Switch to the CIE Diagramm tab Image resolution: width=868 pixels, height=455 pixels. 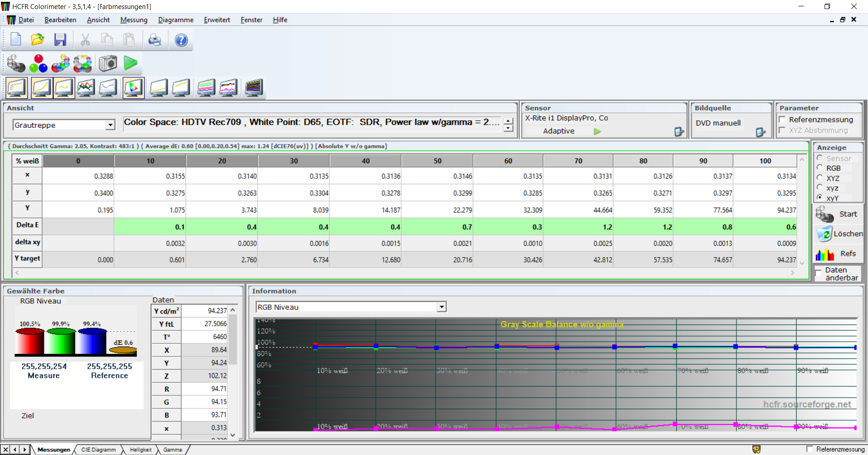[x=98, y=450]
